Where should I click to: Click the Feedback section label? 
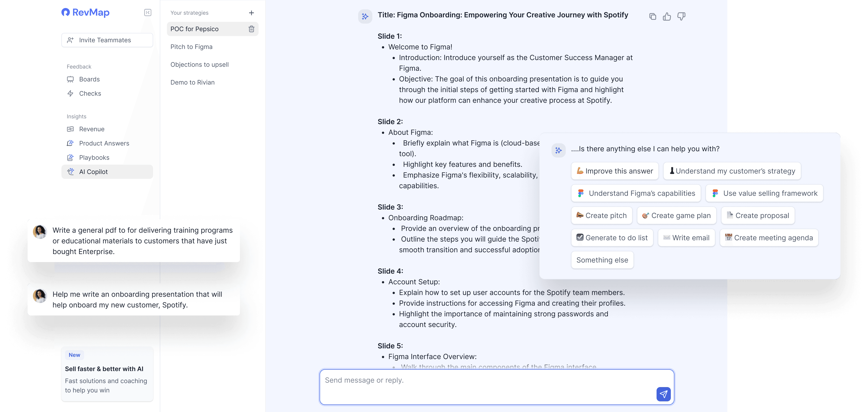click(x=79, y=67)
